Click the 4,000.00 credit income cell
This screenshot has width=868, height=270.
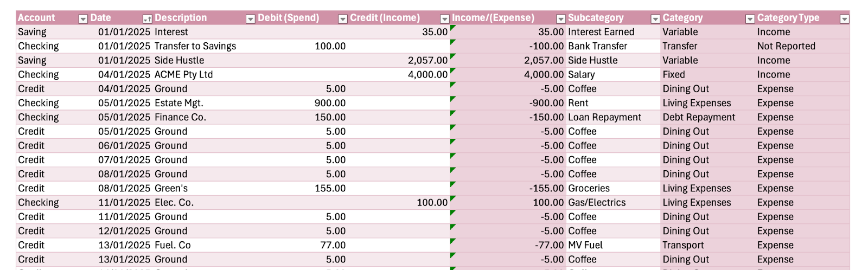[x=399, y=74]
